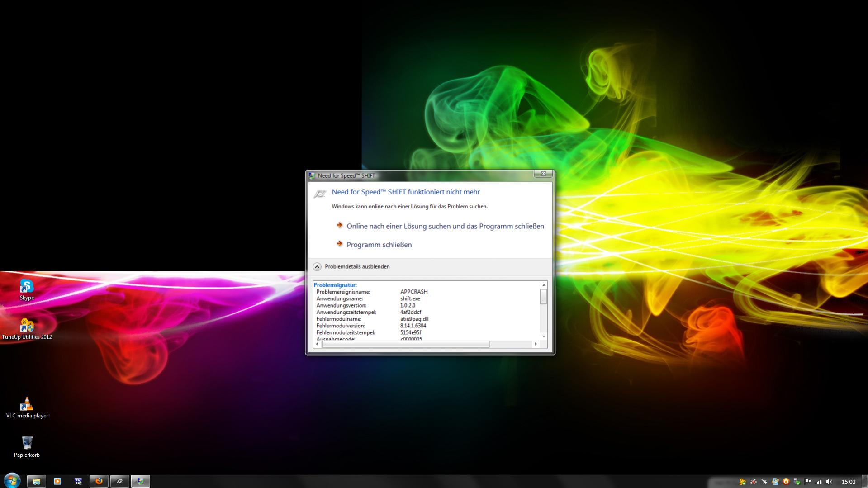868x488 pixels.
Task: Click the details scroll-left arrow
Action: pos(317,344)
